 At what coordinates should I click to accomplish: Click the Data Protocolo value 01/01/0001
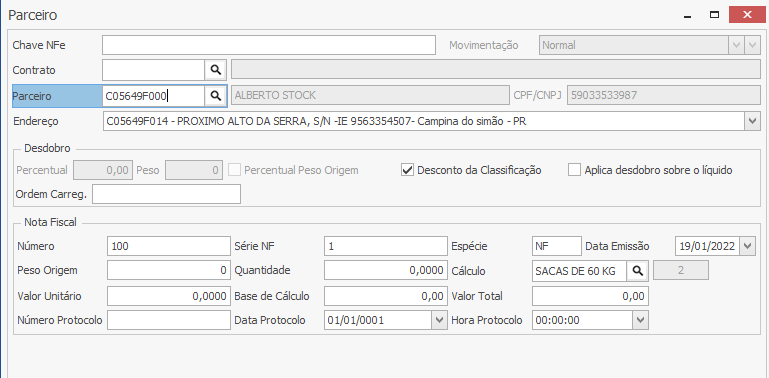(378, 320)
